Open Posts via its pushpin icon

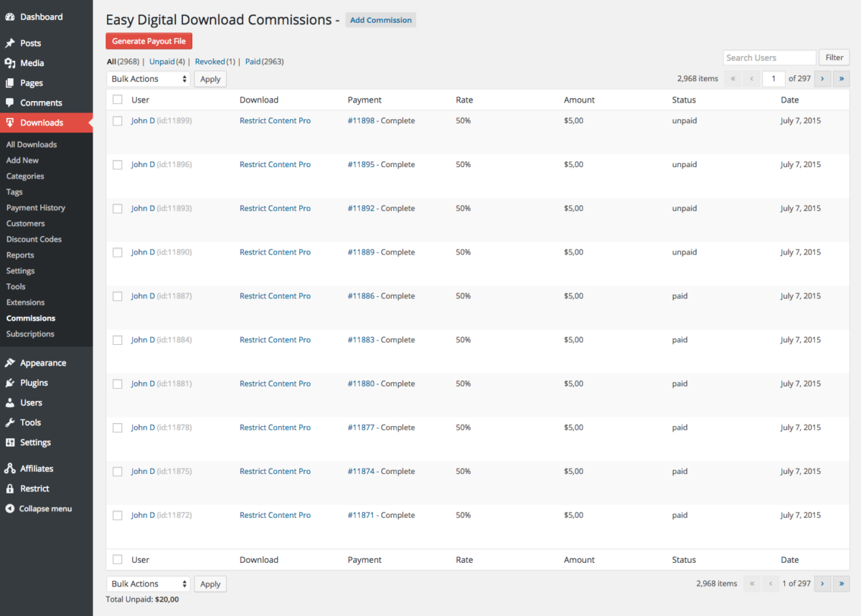click(10, 43)
